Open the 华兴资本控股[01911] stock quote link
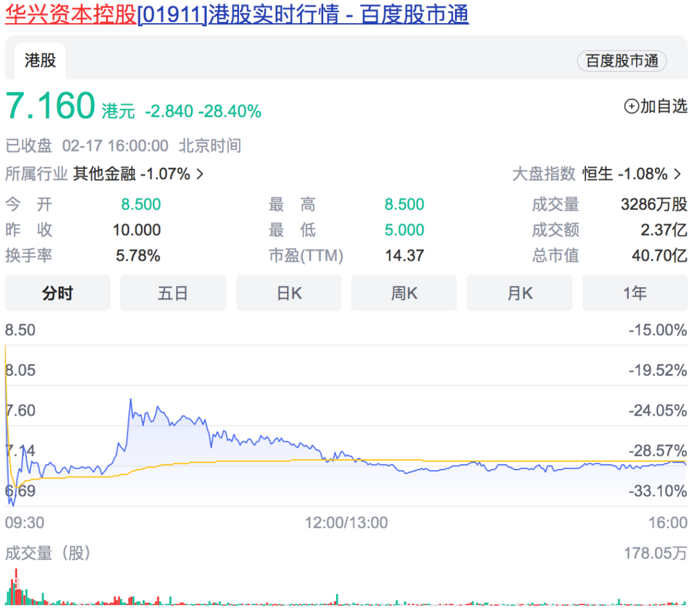Screen dimensions: 694x616 [x=236, y=14]
